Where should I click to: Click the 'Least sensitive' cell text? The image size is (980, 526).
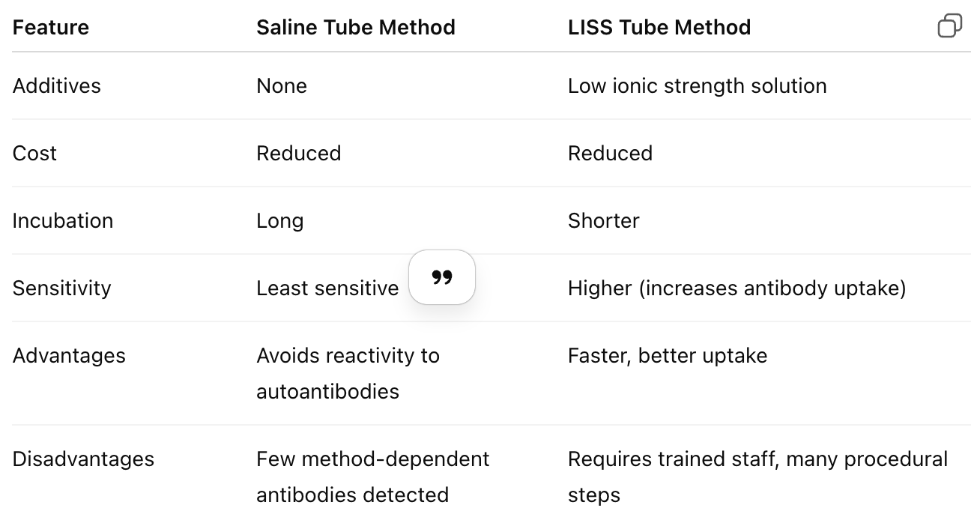(327, 288)
